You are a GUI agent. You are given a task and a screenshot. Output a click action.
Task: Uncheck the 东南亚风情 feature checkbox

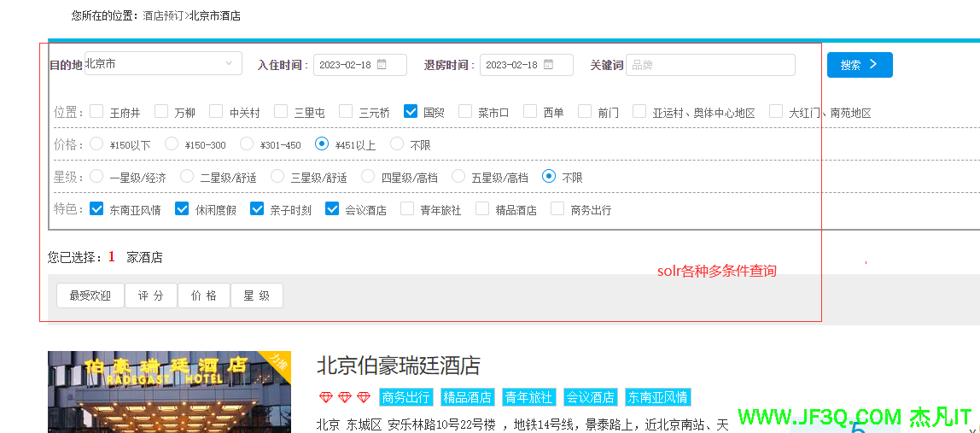click(x=96, y=208)
